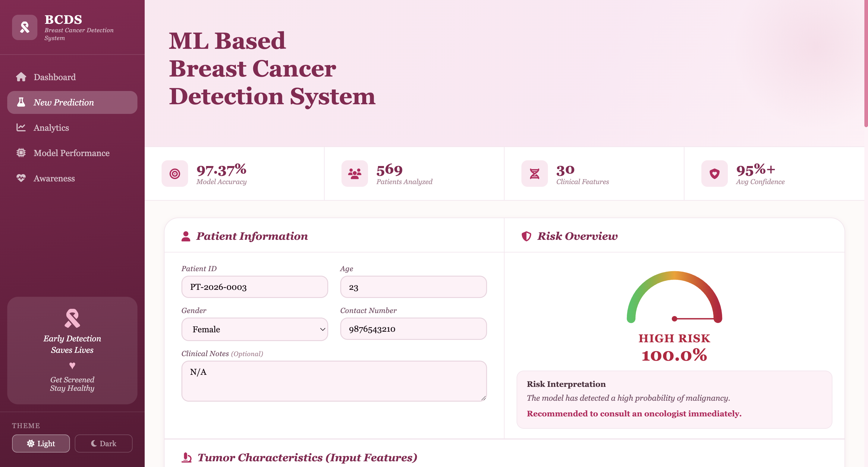This screenshot has width=868, height=467.
Task: Switch to the Dark theme
Action: click(x=103, y=443)
